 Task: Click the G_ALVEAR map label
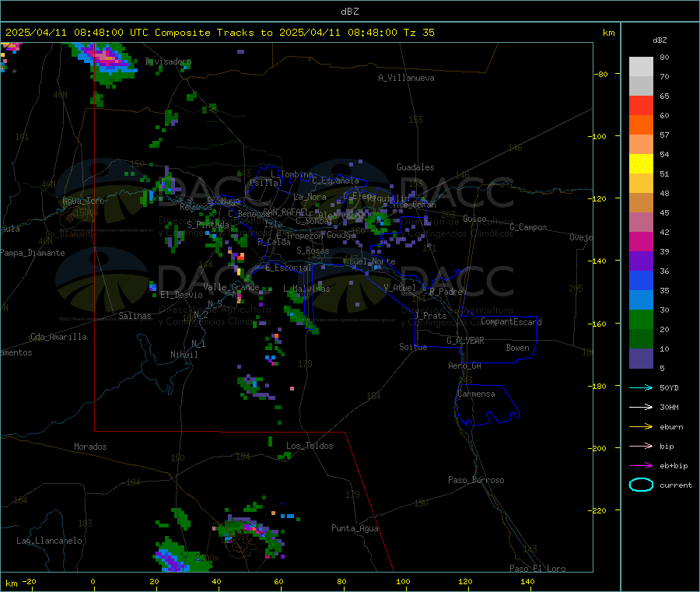click(x=465, y=341)
